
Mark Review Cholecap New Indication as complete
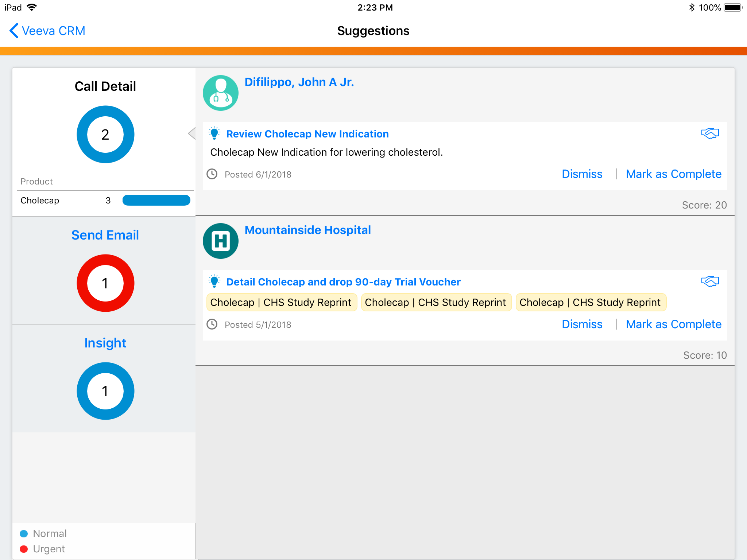[673, 174]
